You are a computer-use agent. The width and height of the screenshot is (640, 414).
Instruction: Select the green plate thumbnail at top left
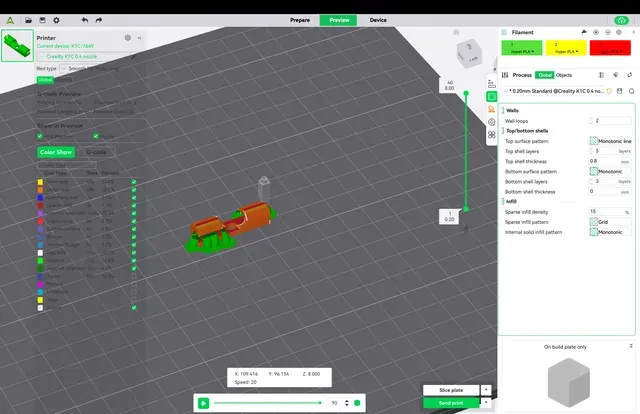[x=17, y=46]
